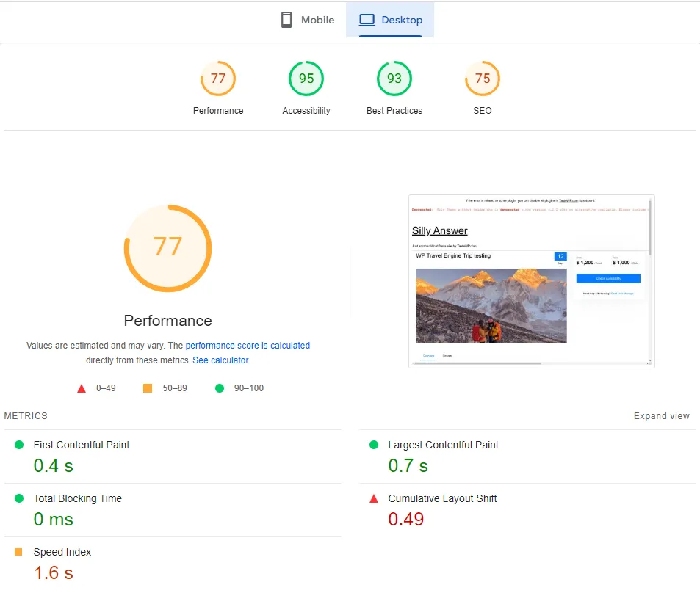Click the 50–89 legend range text
Viewport: 700px width, 593px height.
(x=175, y=388)
